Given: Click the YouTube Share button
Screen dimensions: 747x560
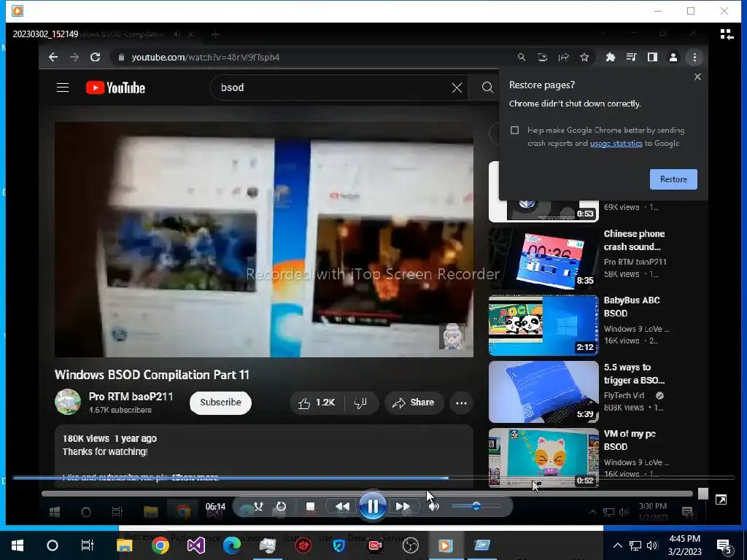Looking at the screenshot, I should [414, 402].
